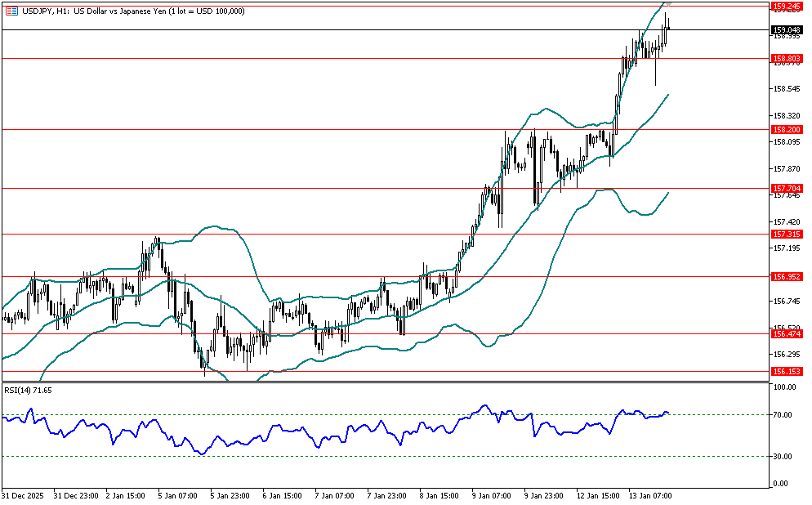Click the 158.545 price scale value
The image size is (812, 505).
[784, 89]
